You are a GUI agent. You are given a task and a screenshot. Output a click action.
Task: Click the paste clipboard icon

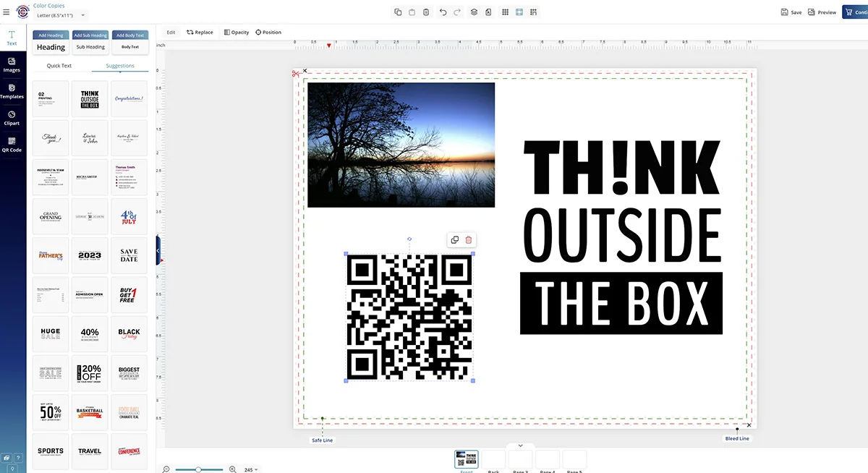coord(412,12)
